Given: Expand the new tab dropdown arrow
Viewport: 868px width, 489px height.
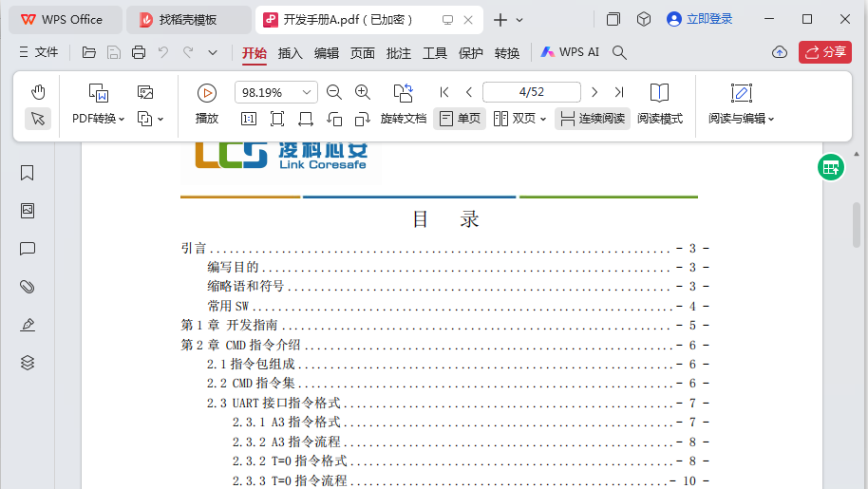Looking at the screenshot, I should point(519,20).
